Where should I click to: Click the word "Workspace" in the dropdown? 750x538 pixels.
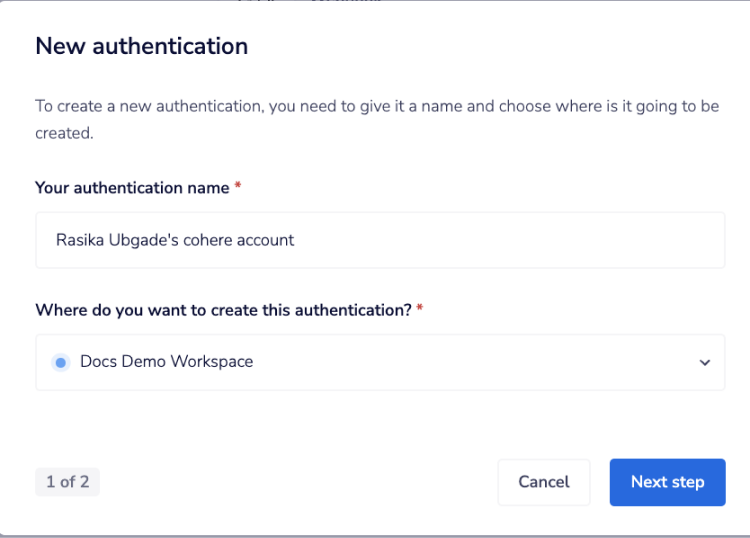[213, 362]
